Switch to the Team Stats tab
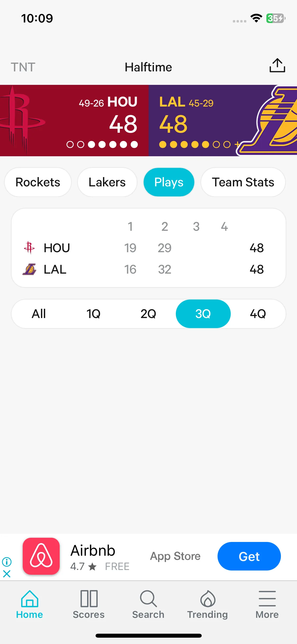297x644 pixels. (x=243, y=182)
